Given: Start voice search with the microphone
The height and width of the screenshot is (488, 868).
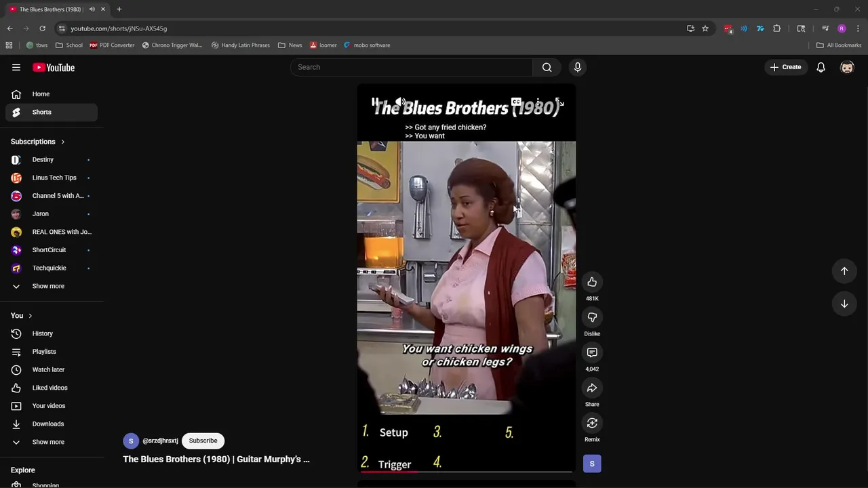Looking at the screenshot, I should coord(578,67).
